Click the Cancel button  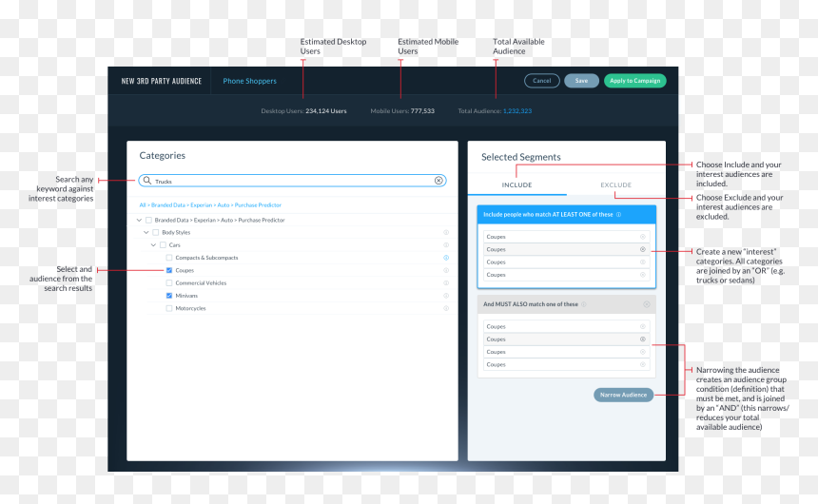541,81
